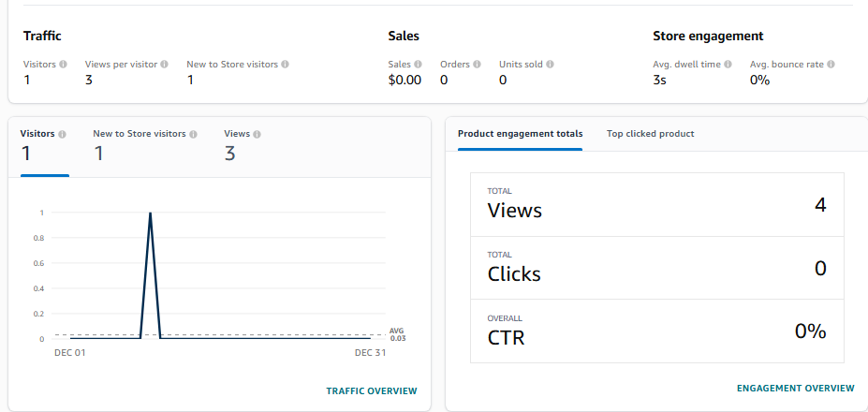This screenshot has height=412, width=868.
Task: Click the Overall CTR row
Action: pyautogui.click(x=656, y=331)
